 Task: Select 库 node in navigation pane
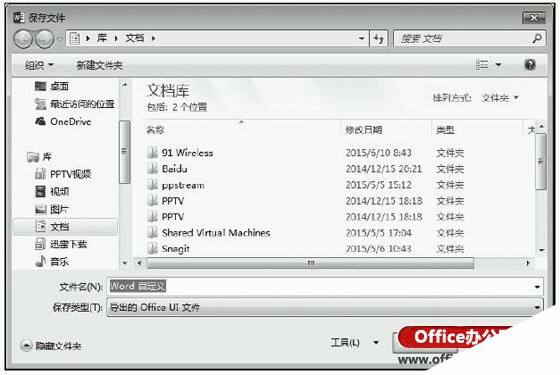[x=39, y=157]
